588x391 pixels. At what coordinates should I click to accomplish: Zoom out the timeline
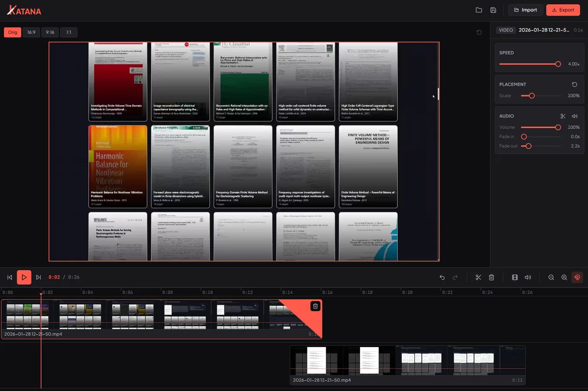[x=551, y=277]
